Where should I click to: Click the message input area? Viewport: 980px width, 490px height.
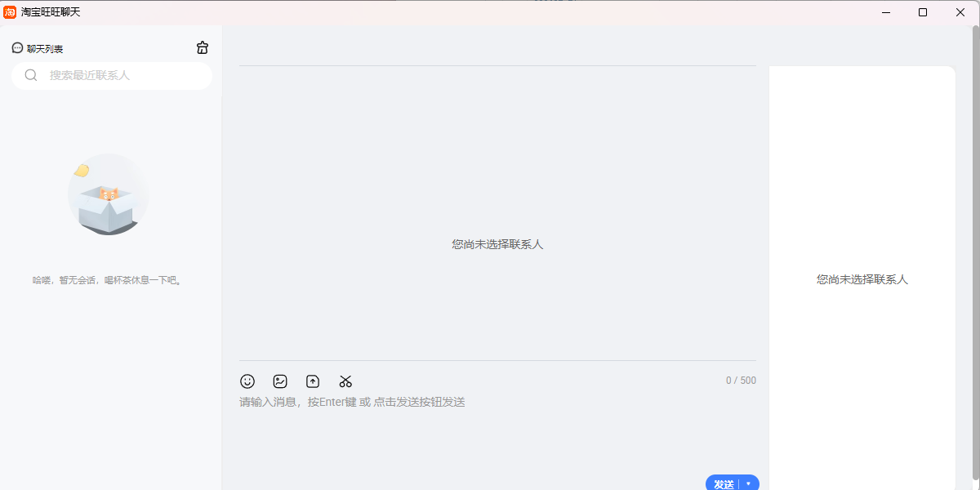click(497, 433)
